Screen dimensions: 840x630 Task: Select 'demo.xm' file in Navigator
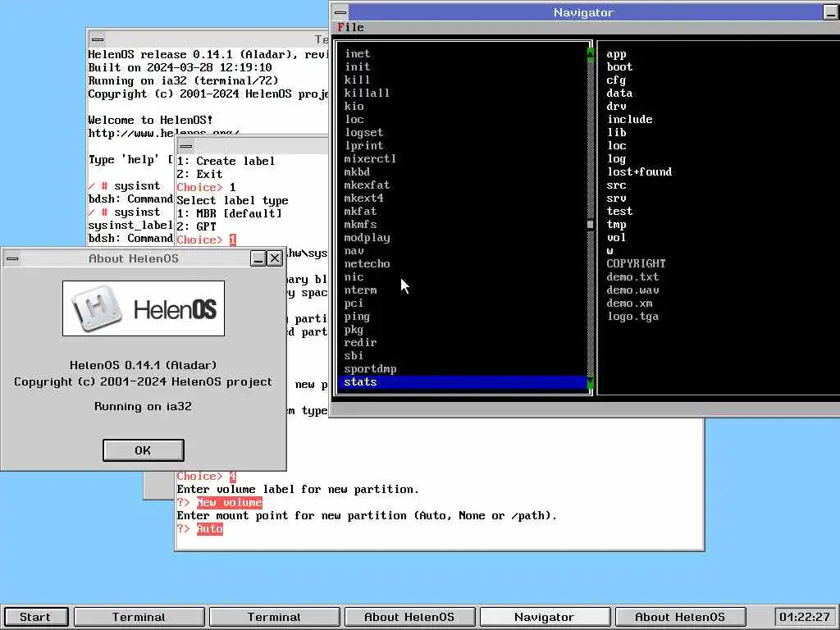(630, 303)
